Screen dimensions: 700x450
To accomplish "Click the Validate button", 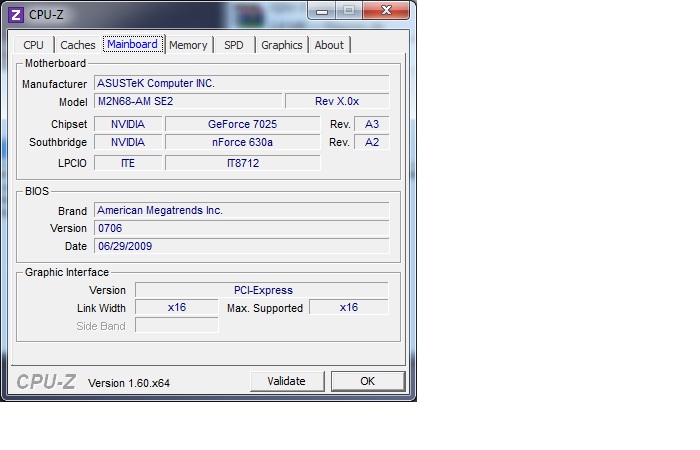I will (x=287, y=381).
